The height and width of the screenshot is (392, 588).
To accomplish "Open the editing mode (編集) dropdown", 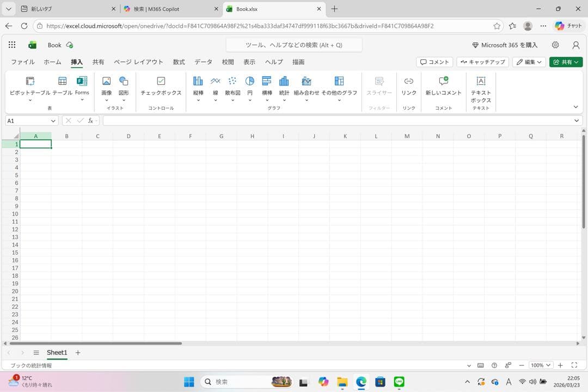I will 529,62.
